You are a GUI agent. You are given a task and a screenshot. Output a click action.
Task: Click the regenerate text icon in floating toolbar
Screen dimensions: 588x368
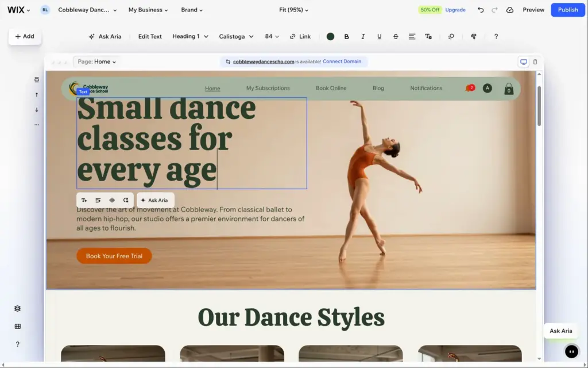126,200
